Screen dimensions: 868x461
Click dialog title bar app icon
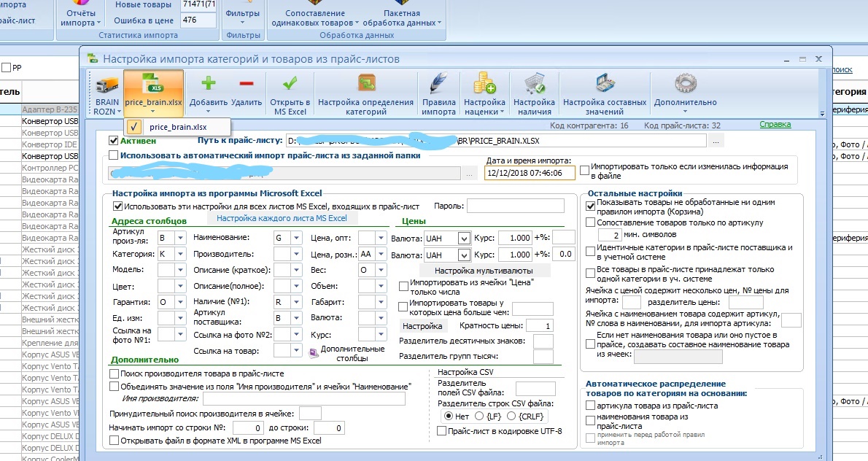tap(93, 58)
